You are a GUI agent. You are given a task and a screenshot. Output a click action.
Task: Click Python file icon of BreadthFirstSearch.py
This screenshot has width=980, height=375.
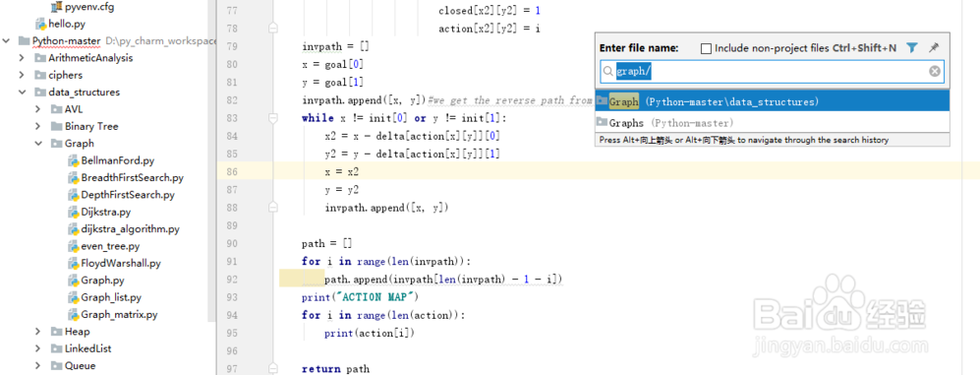[73, 178]
